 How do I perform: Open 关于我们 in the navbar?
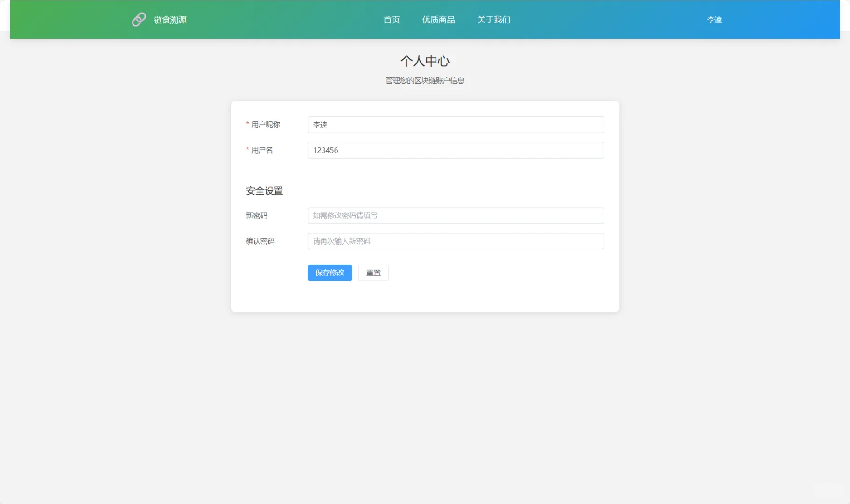coord(494,20)
